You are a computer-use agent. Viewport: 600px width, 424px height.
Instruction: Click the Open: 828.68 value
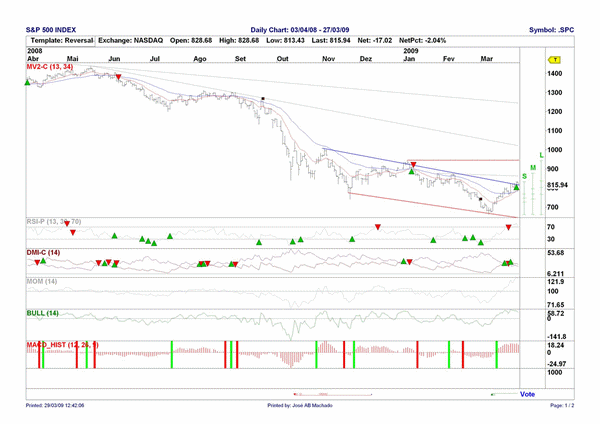coord(191,41)
